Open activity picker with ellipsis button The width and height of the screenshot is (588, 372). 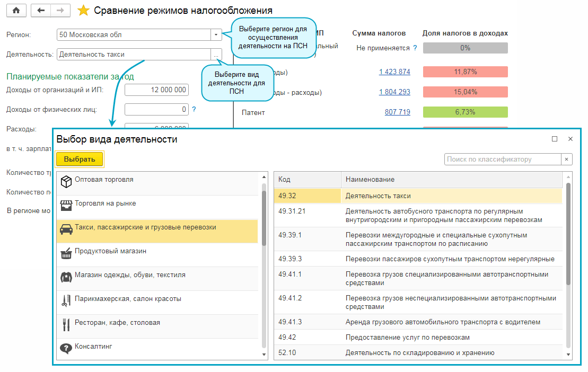(x=216, y=55)
